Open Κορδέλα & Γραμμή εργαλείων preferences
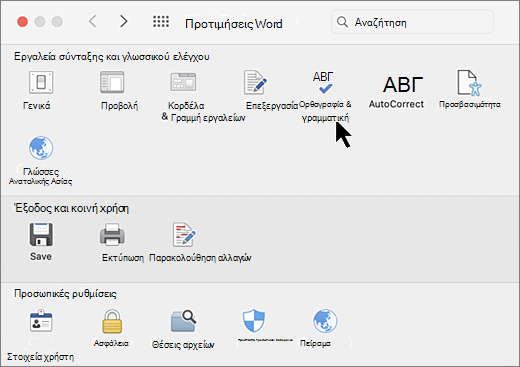Viewport: 520px width, 367px height. (183, 82)
